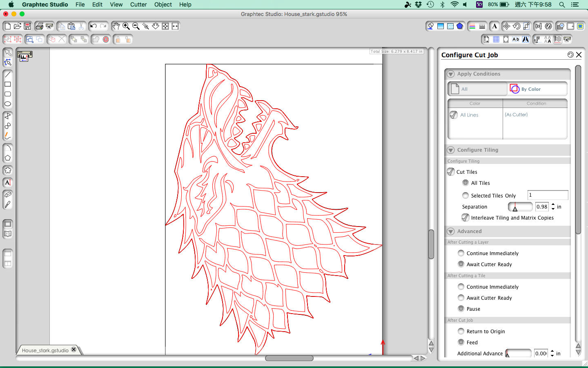This screenshot has width=588, height=368.
Task: Click the Print icon in toolbar
Action: click(x=39, y=26)
